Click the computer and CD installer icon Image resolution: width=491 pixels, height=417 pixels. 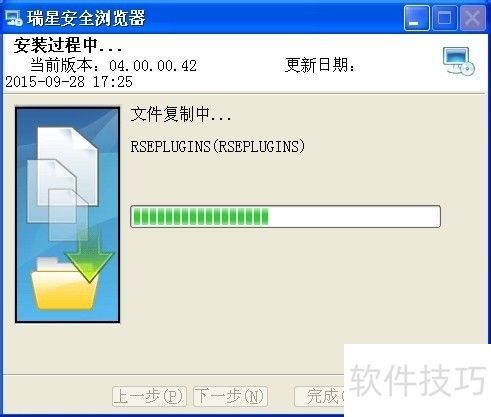click(x=459, y=61)
